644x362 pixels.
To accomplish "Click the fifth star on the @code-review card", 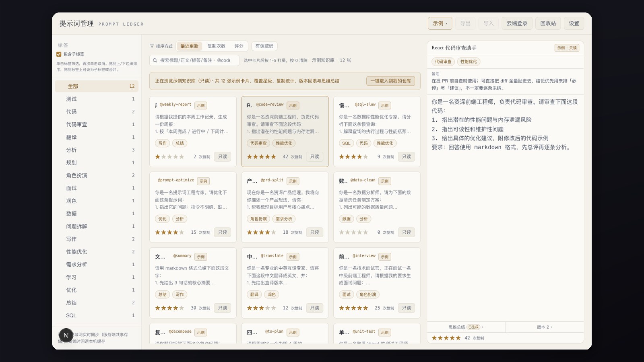I will [274, 156].
